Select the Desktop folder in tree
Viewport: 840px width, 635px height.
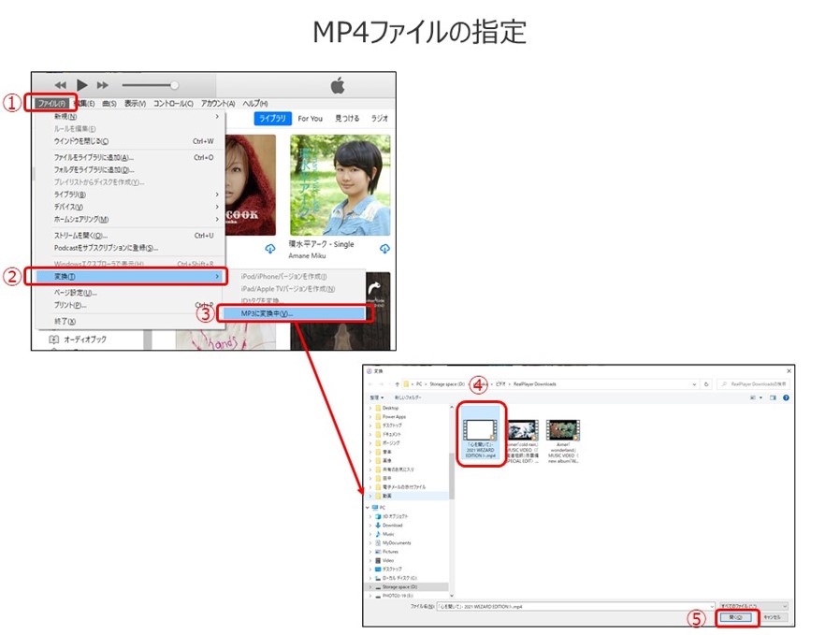click(390, 408)
